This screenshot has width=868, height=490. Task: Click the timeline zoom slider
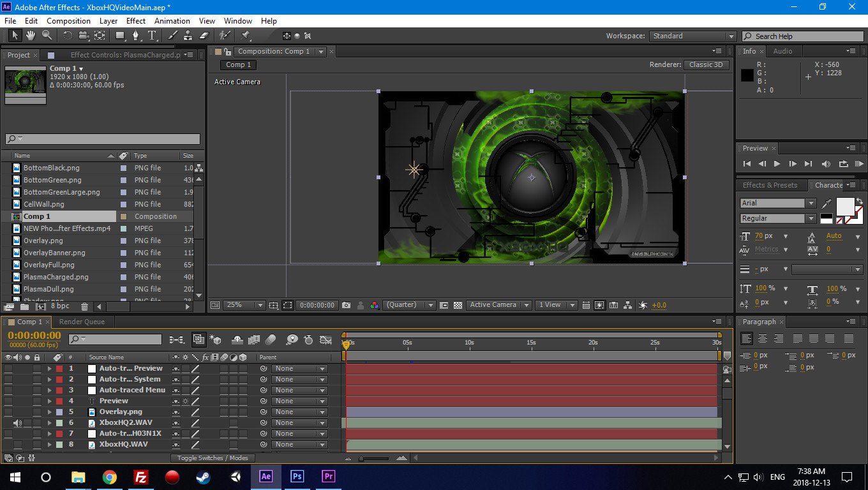coord(375,458)
